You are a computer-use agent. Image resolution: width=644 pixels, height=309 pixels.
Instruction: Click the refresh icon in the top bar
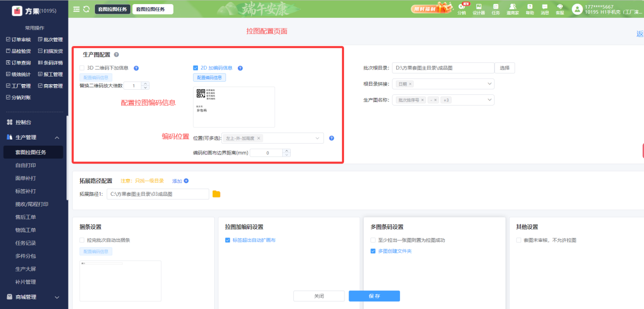point(86,9)
